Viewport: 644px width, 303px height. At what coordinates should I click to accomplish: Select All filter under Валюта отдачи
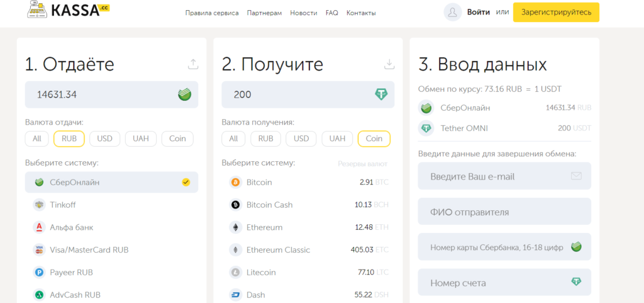click(x=37, y=139)
